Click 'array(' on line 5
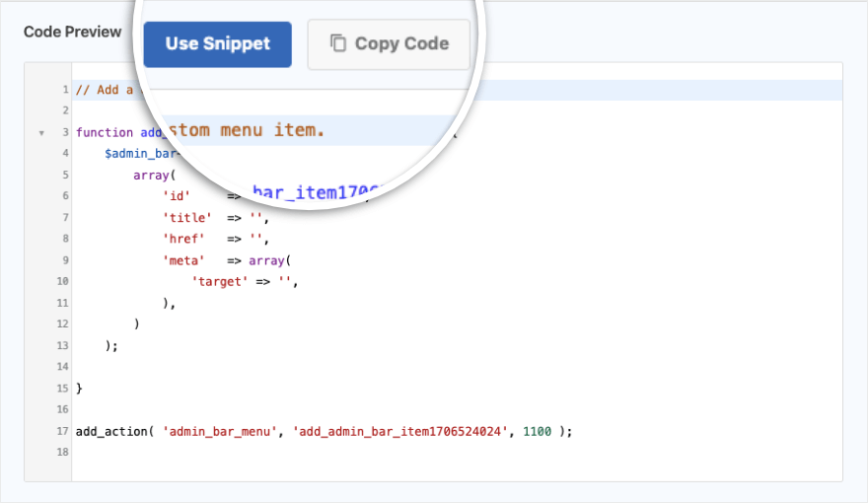Image resolution: width=868 pixels, height=503 pixels. click(x=155, y=175)
